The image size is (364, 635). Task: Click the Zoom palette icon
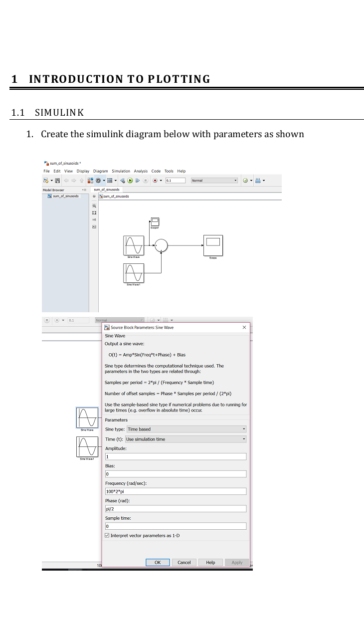(94, 206)
